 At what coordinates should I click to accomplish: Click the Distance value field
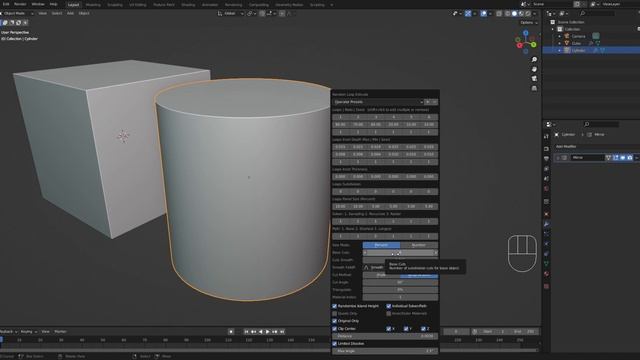[x=384, y=336]
